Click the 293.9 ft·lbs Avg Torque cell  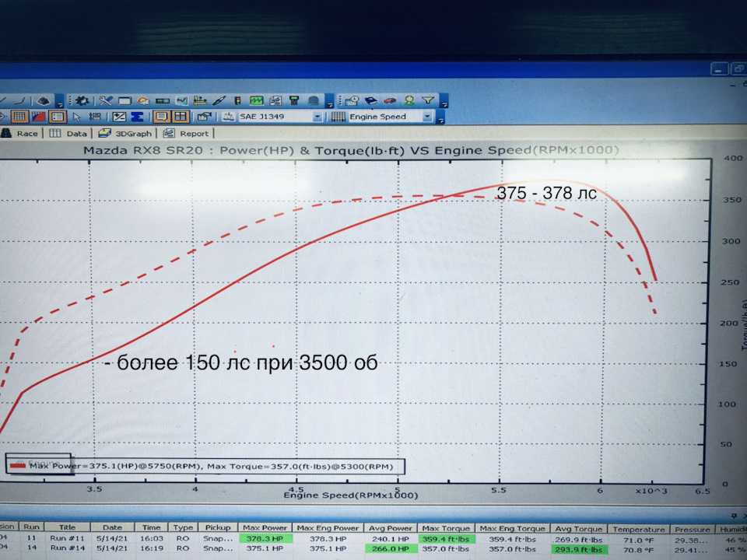pos(578,550)
